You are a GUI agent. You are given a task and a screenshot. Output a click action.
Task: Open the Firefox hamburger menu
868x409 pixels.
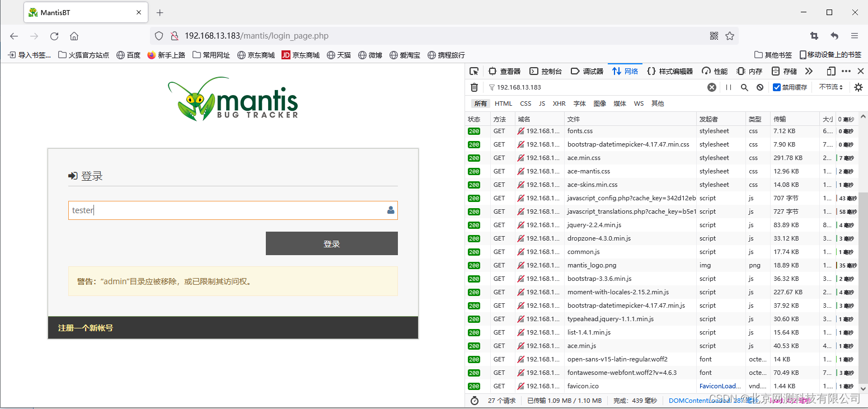(x=855, y=36)
